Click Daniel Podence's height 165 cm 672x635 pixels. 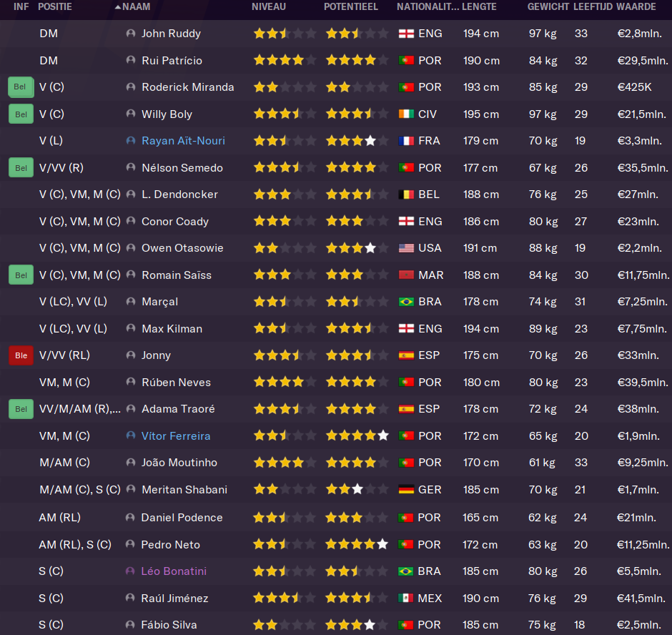480,518
